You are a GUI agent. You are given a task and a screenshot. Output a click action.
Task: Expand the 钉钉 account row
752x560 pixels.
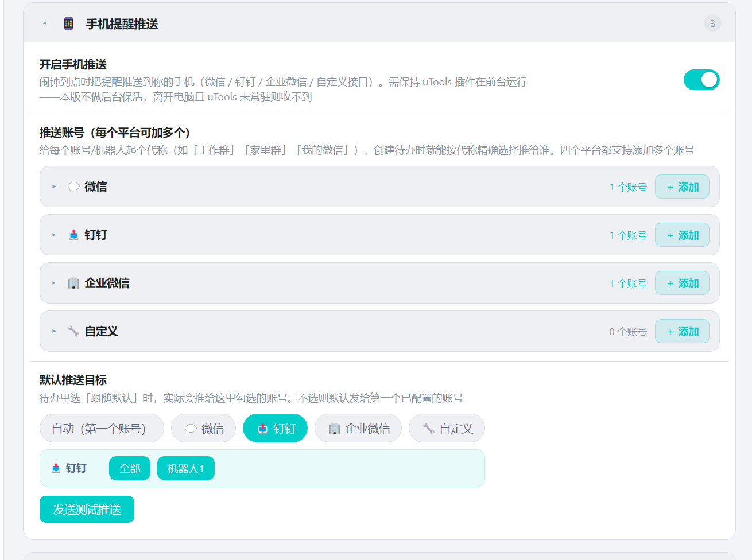click(54, 235)
